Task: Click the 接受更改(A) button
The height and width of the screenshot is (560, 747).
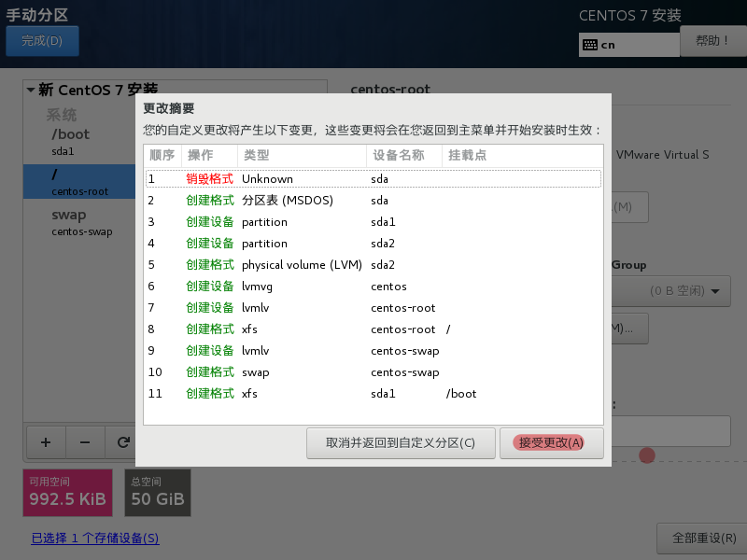Action: click(551, 442)
